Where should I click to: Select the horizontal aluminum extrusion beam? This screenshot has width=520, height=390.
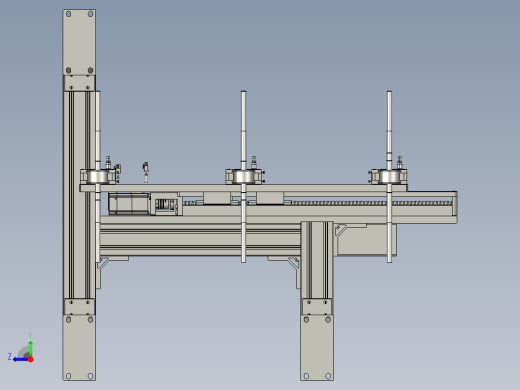[200, 239]
